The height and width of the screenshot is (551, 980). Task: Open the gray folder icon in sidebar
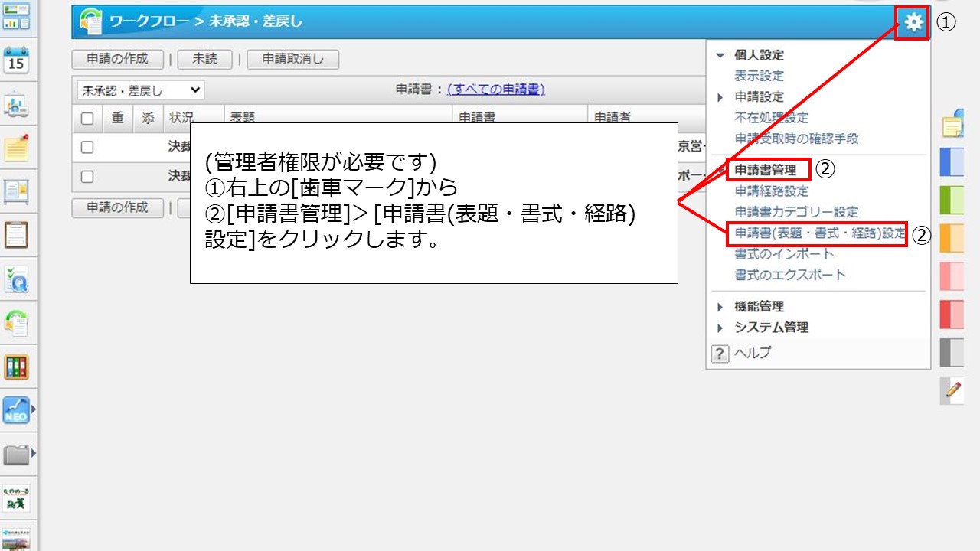[16, 455]
